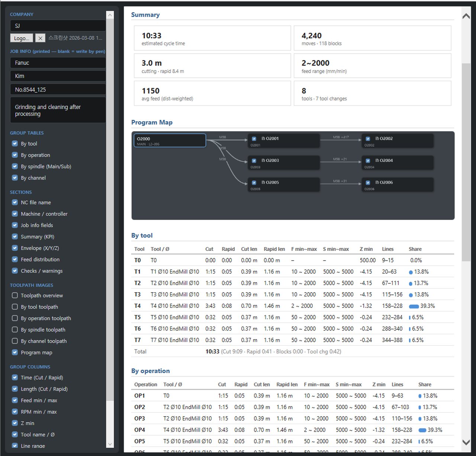Toggle Length (Cut / Rapid) column
The height and width of the screenshot is (456, 476).
15,389
